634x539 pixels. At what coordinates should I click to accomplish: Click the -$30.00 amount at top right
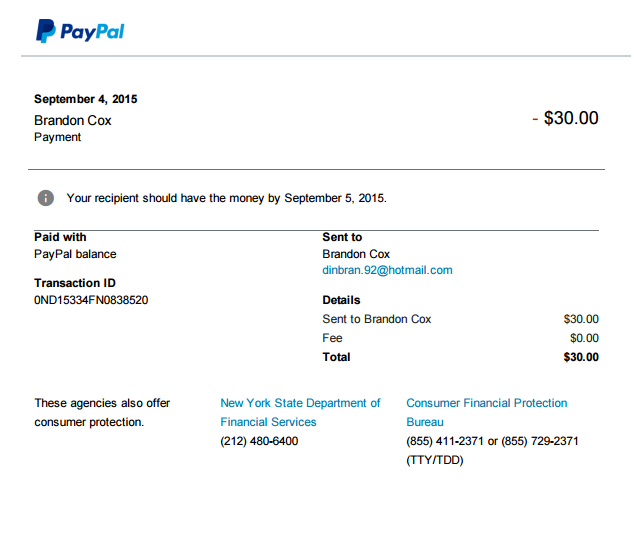coord(565,118)
